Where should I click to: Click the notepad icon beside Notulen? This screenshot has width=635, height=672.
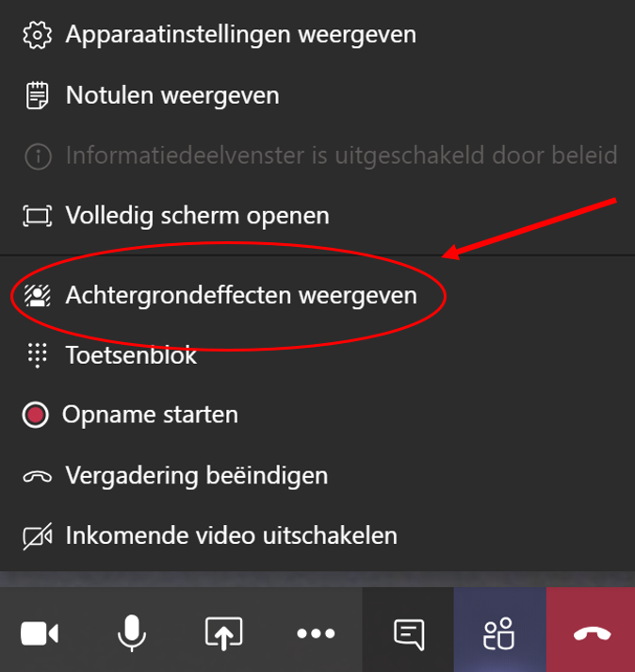[x=38, y=95]
